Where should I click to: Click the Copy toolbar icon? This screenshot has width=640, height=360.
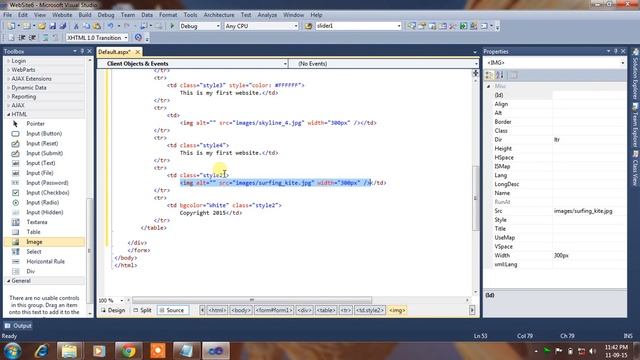pyautogui.click(x=87, y=26)
